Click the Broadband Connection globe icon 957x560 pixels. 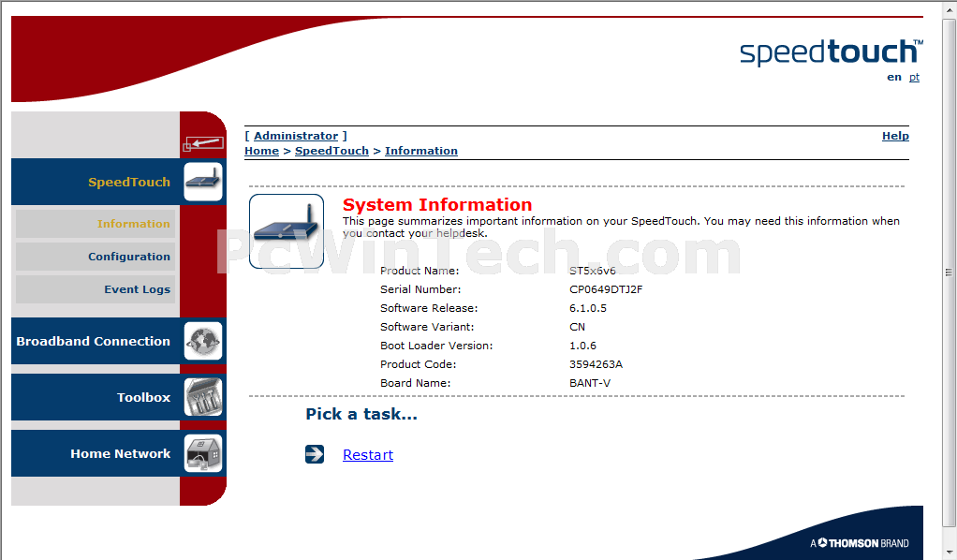(x=203, y=342)
